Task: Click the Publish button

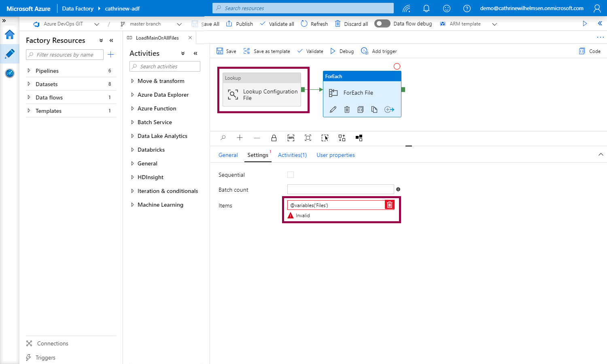Action: (x=240, y=24)
